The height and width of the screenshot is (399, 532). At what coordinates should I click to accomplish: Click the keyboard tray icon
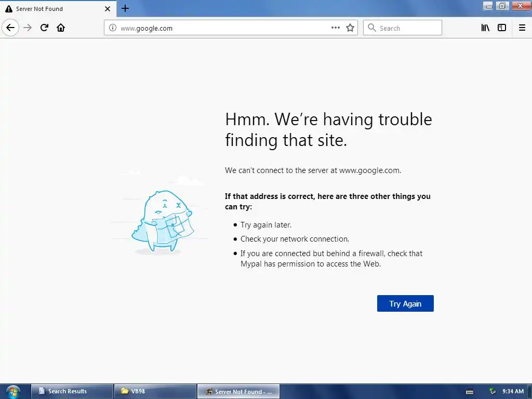(x=470, y=392)
